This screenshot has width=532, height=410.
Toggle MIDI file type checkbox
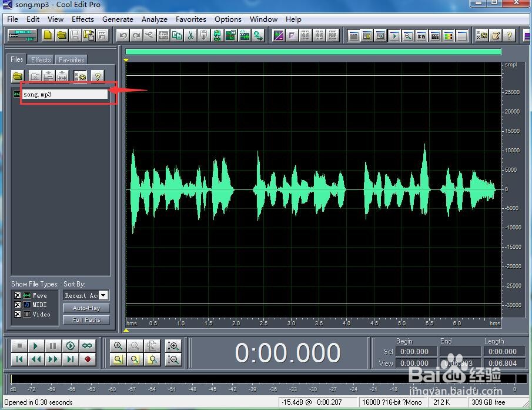(18, 305)
